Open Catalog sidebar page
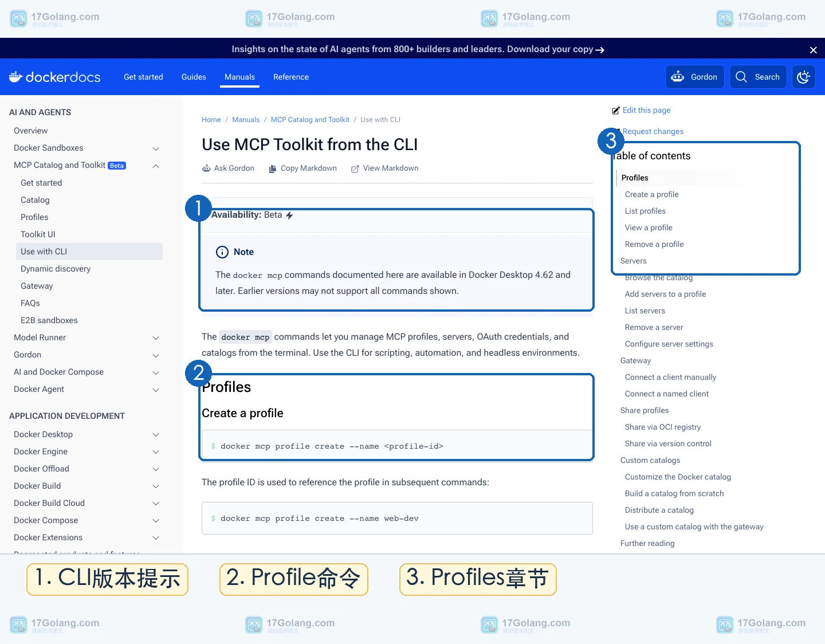The width and height of the screenshot is (825, 644). [x=35, y=200]
